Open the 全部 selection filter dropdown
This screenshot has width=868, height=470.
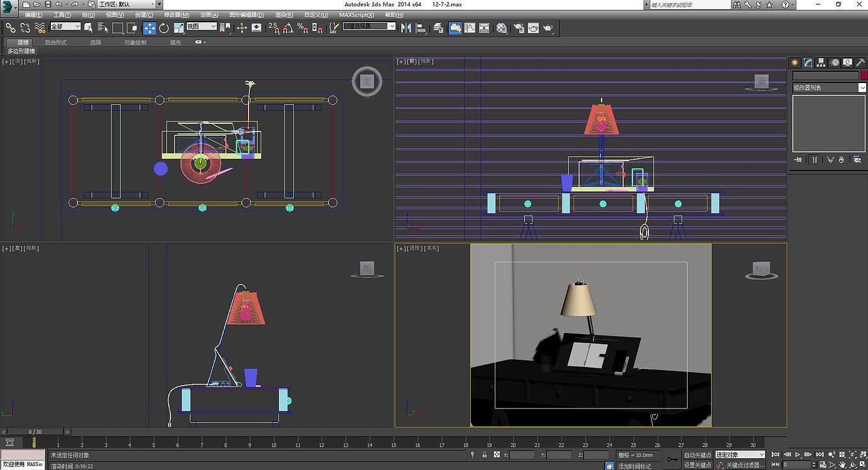pyautogui.click(x=65, y=27)
